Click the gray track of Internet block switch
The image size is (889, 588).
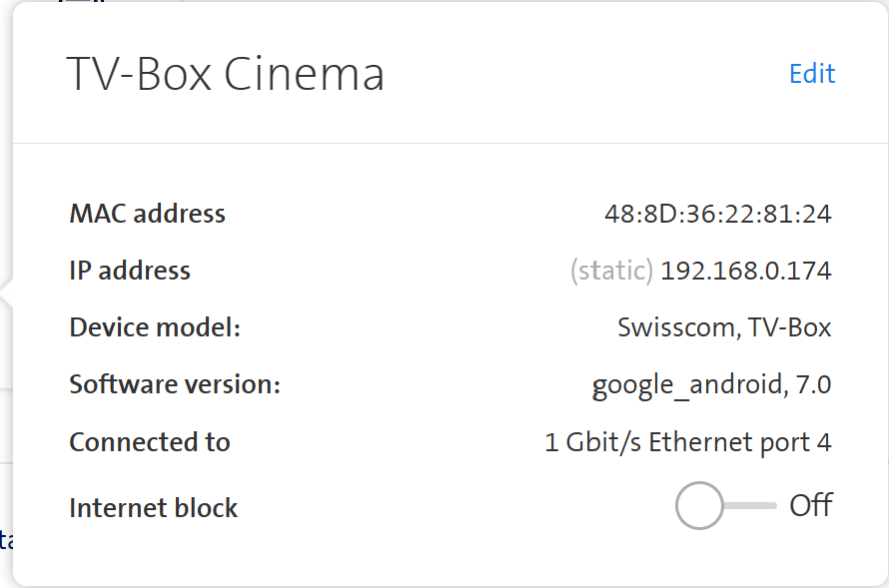pyautogui.click(x=754, y=506)
